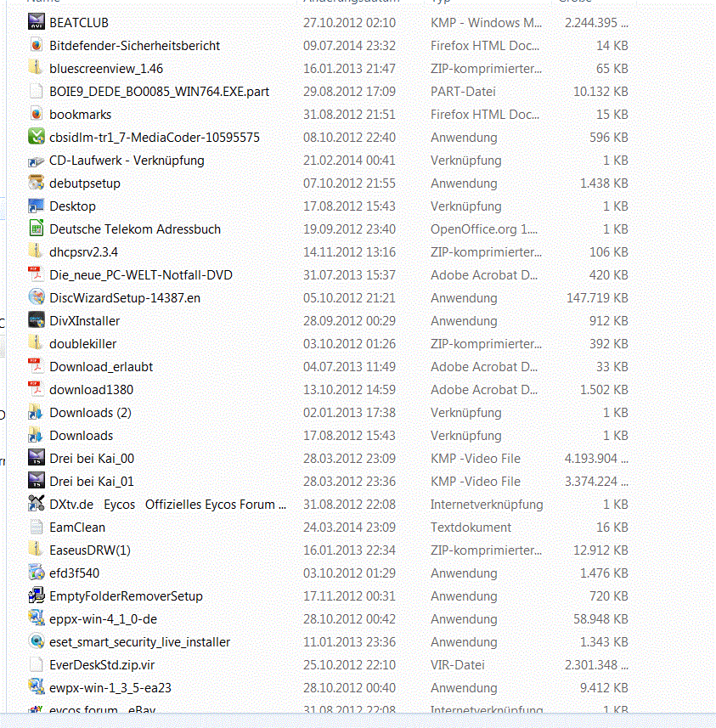Image resolution: width=716 pixels, height=728 pixels.
Task: Click file name Downloads (2)
Action: point(91,413)
